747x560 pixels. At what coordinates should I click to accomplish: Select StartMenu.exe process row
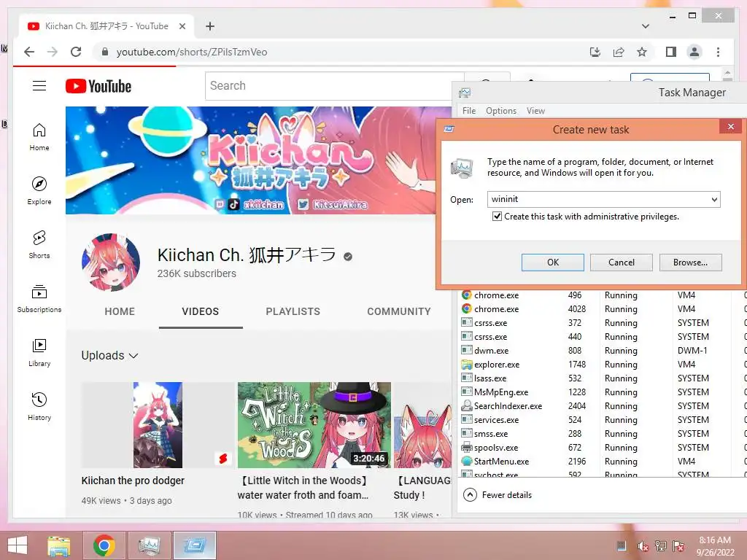tap(602, 462)
